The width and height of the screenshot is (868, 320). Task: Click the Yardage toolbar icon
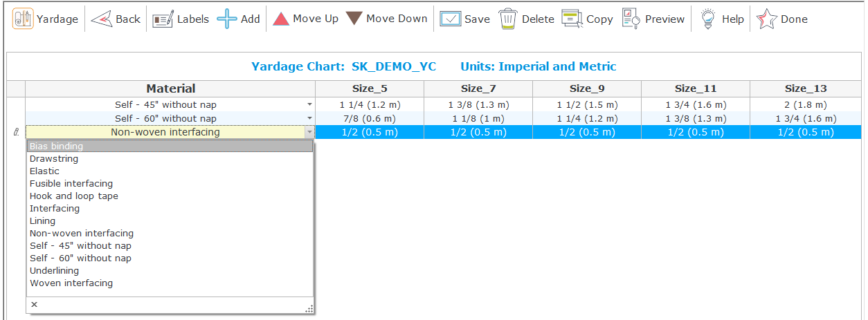pos(24,19)
